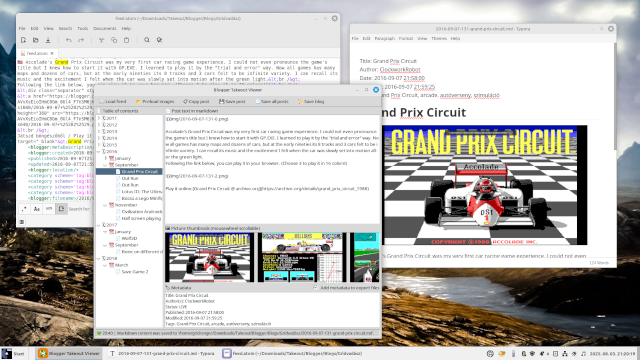
Task: Click the Preload images button
Action: (155, 101)
